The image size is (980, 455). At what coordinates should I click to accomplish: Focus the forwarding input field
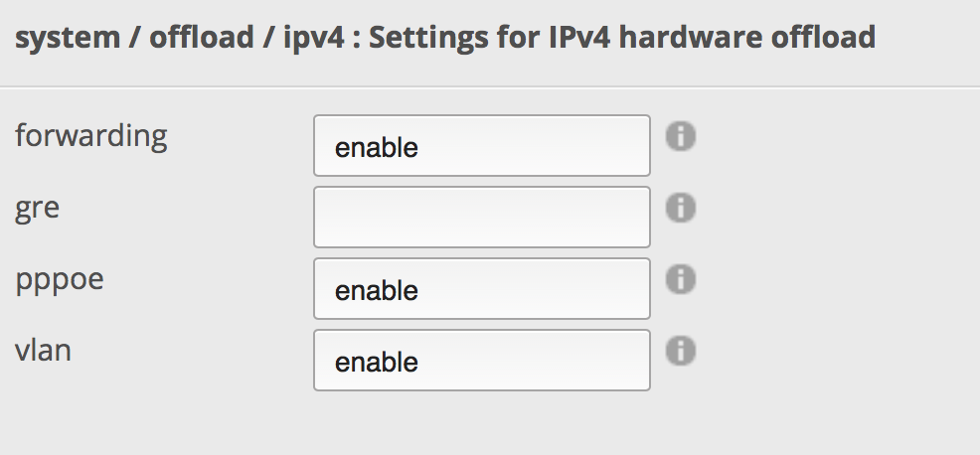[481, 146]
